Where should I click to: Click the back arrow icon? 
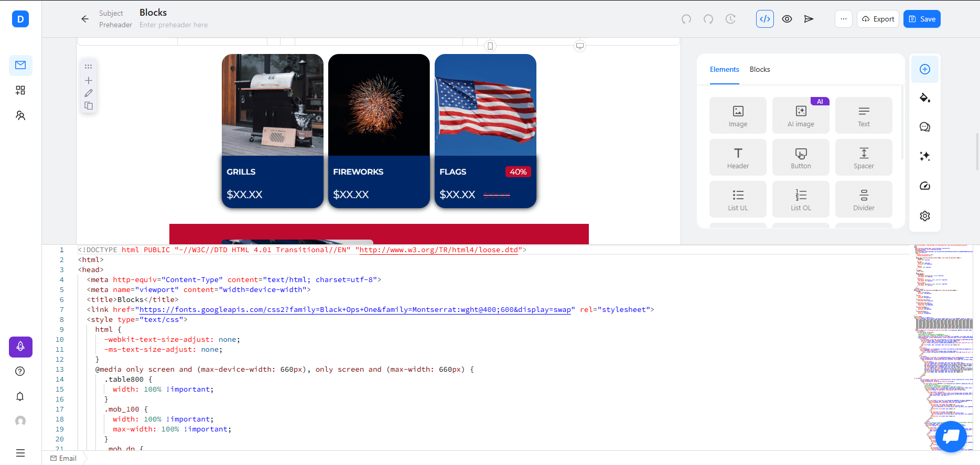pos(85,19)
